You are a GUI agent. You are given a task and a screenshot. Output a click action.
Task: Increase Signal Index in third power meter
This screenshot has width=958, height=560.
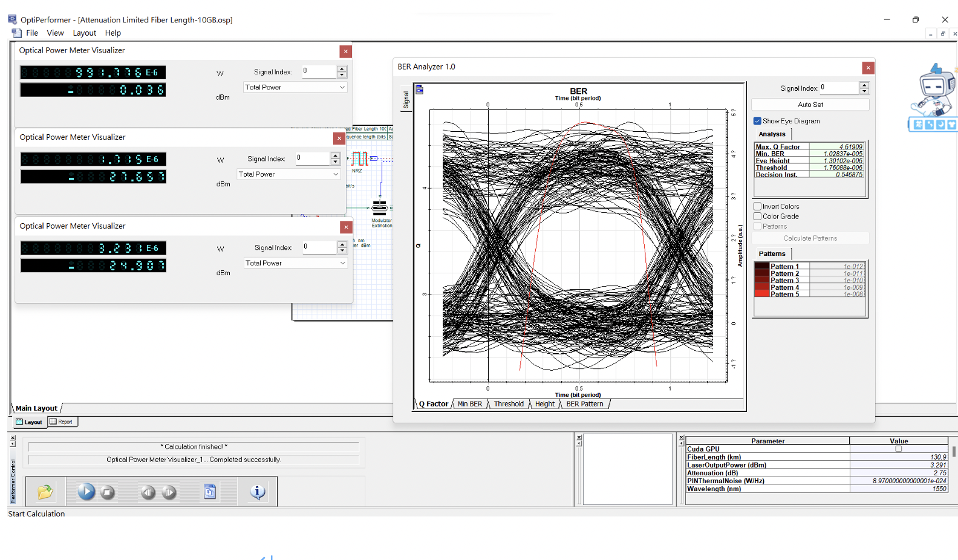[342, 244]
